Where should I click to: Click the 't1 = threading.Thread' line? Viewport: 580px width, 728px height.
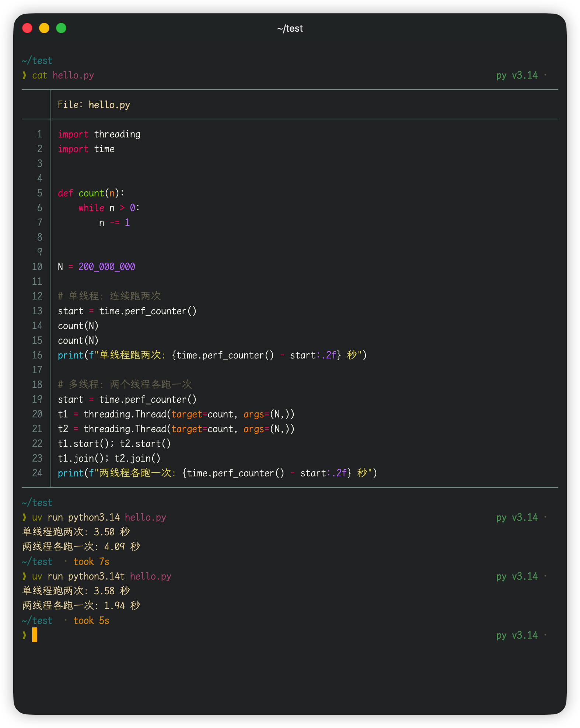[176, 414]
